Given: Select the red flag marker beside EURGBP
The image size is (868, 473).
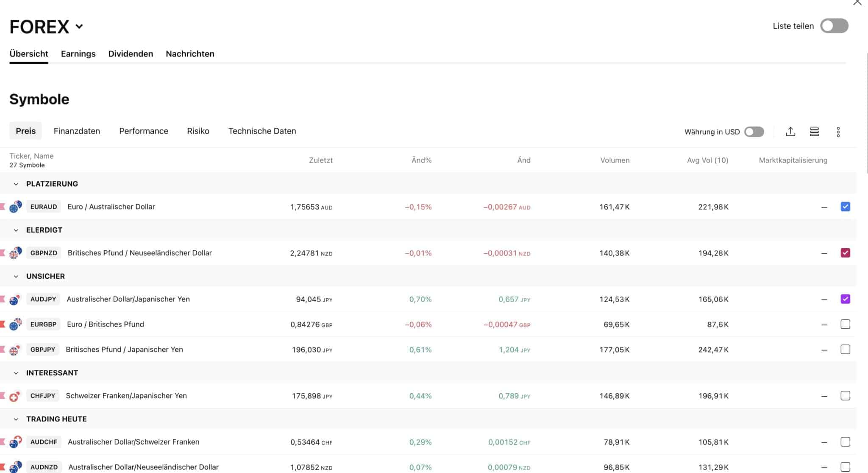Looking at the screenshot, I should coord(3,324).
